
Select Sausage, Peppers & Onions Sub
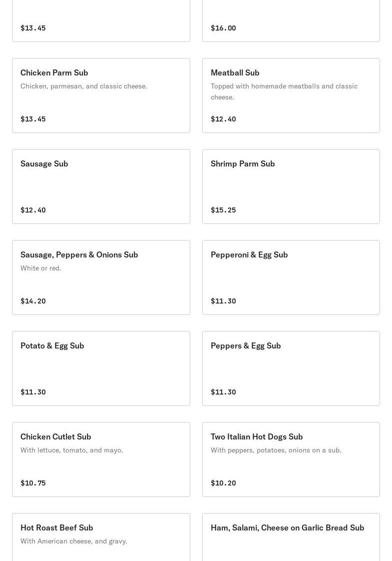click(101, 277)
